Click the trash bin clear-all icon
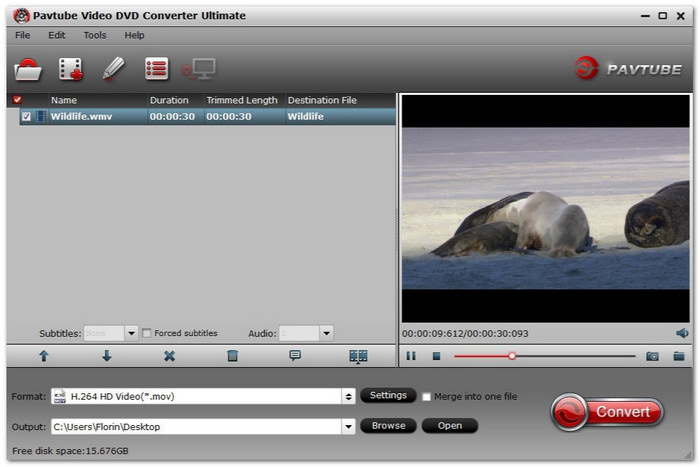Image resolution: width=700 pixels, height=467 pixels. click(232, 356)
